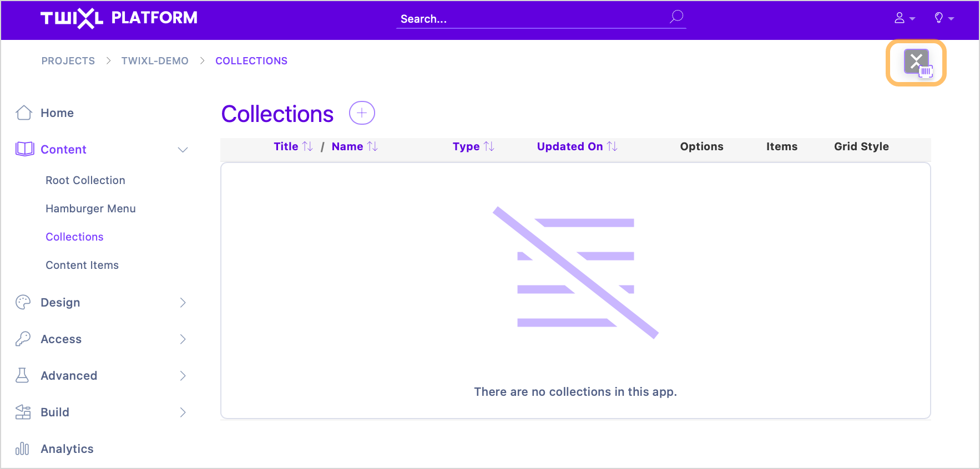Click the COLLECTIONS breadcrumb

251,61
